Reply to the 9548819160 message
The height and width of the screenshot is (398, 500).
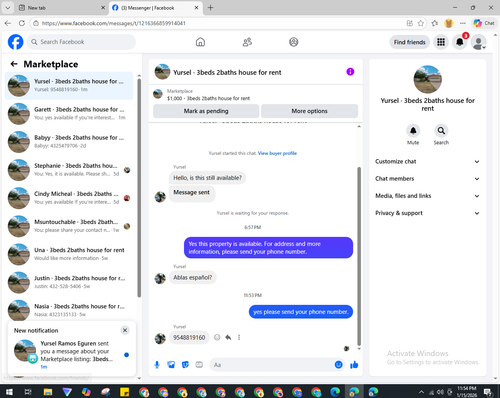tap(228, 337)
